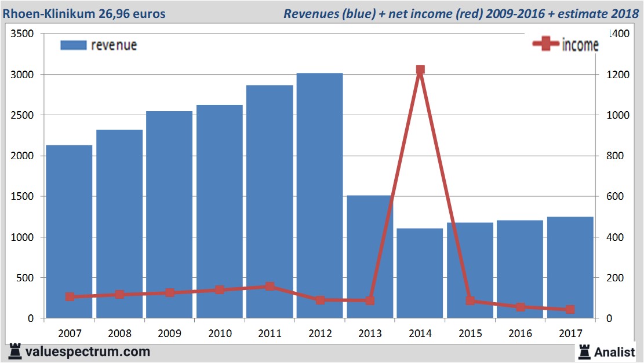
Task: Click the 2007 blue revenue bar
Action: point(69,232)
